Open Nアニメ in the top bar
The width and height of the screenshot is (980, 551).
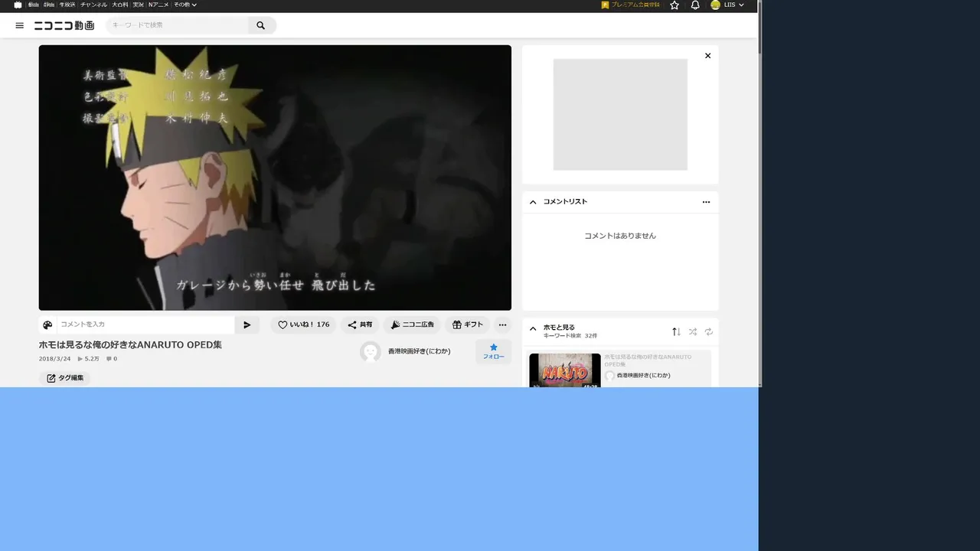click(x=158, y=5)
